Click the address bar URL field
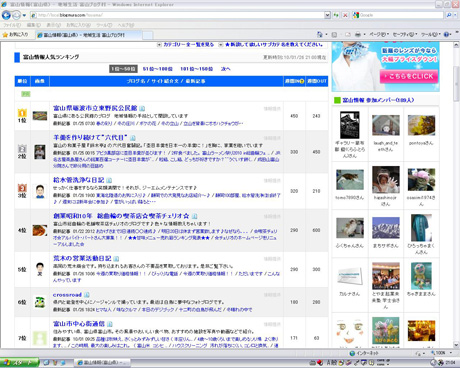This screenshot has width=460, height=368. point(177,15)
